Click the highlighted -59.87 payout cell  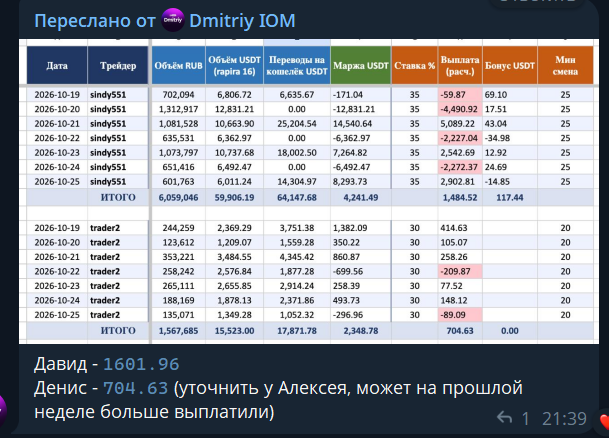tap(460, 95)
